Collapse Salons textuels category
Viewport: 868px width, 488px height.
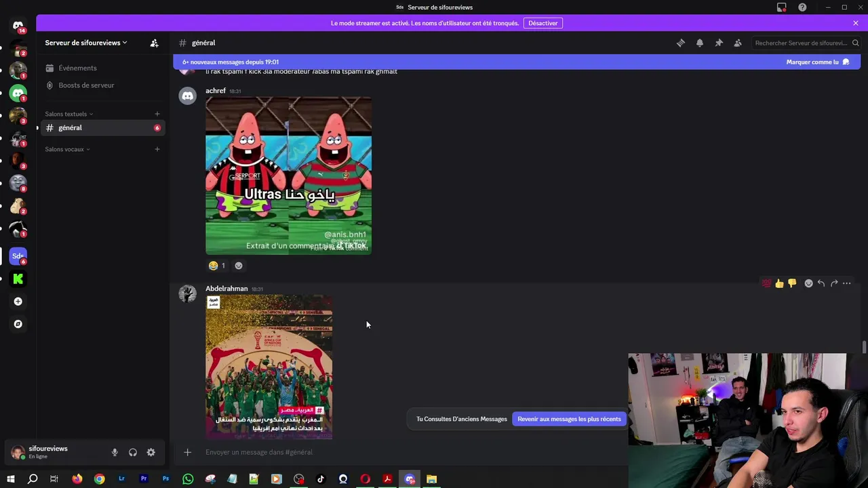[x=69, y=114]
